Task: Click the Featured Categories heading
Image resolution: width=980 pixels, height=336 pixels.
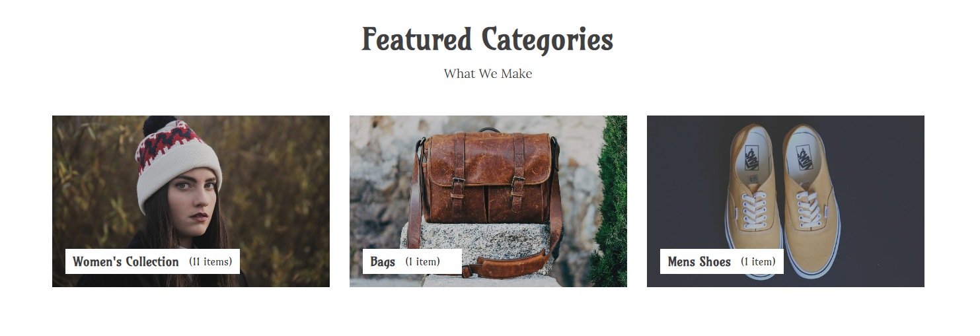Action: (488, 40)
